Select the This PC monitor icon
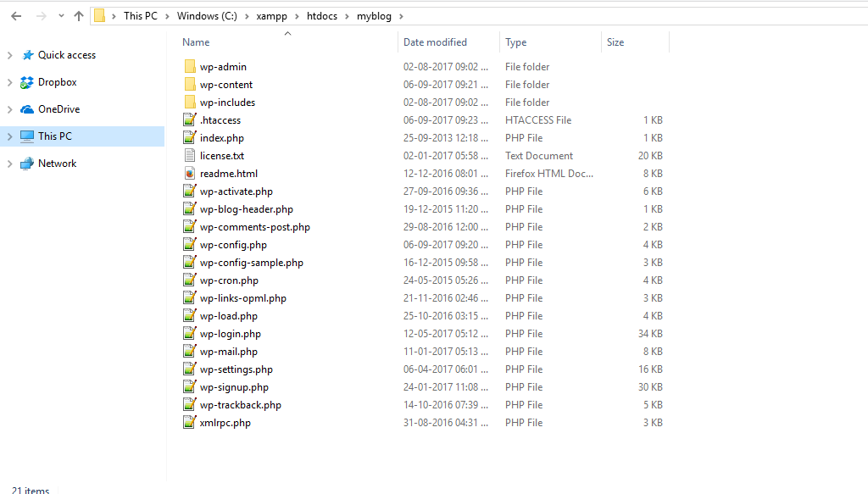 (26, 136)
